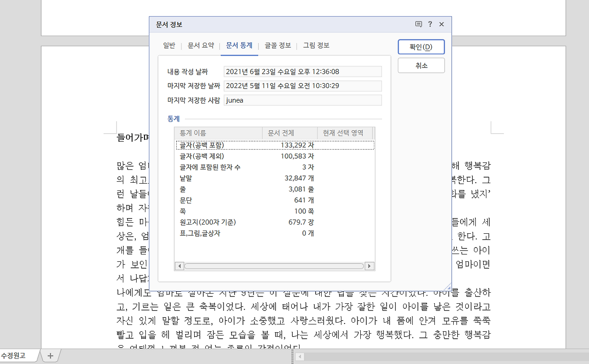Select the 글자(공백 제외) statistics row
The height and width of the screenshot is (364, 589).
click(275, 156)
